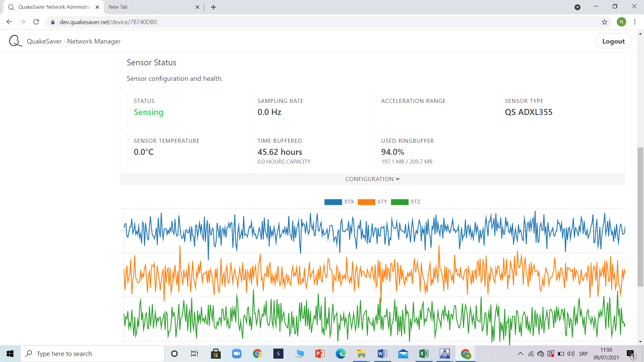The height and width of the screenshot is (362, 644).
Task: Open Cortana circle icon on taskbar
Action: coord(174,354)
